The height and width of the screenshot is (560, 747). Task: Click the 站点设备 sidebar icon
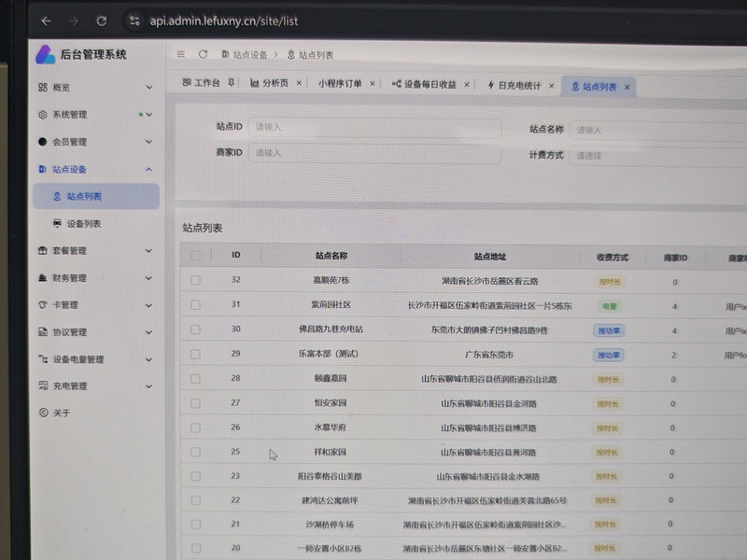[42, 169]
